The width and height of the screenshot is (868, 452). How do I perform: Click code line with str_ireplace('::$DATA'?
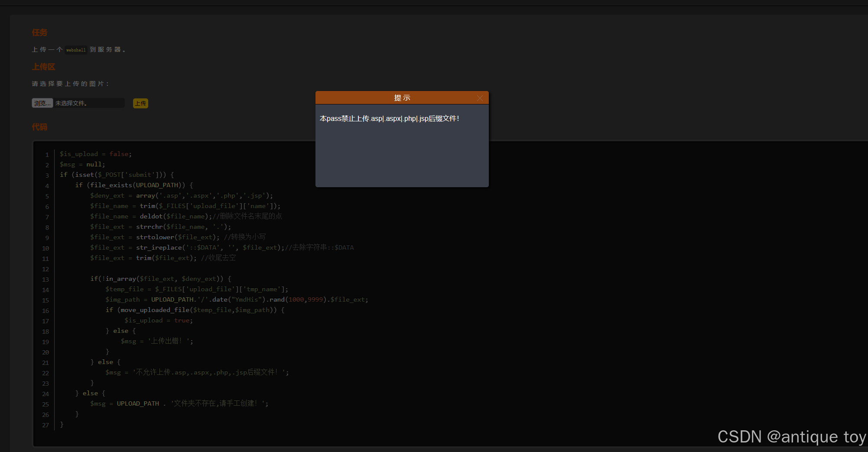(222, 247)
